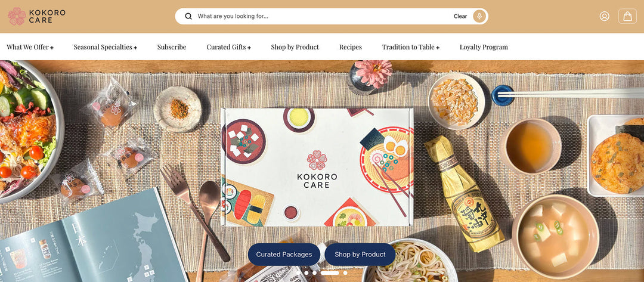644x282 pixels.
Task: Go to Recipes in the navigation
Action: coord(351,47)
